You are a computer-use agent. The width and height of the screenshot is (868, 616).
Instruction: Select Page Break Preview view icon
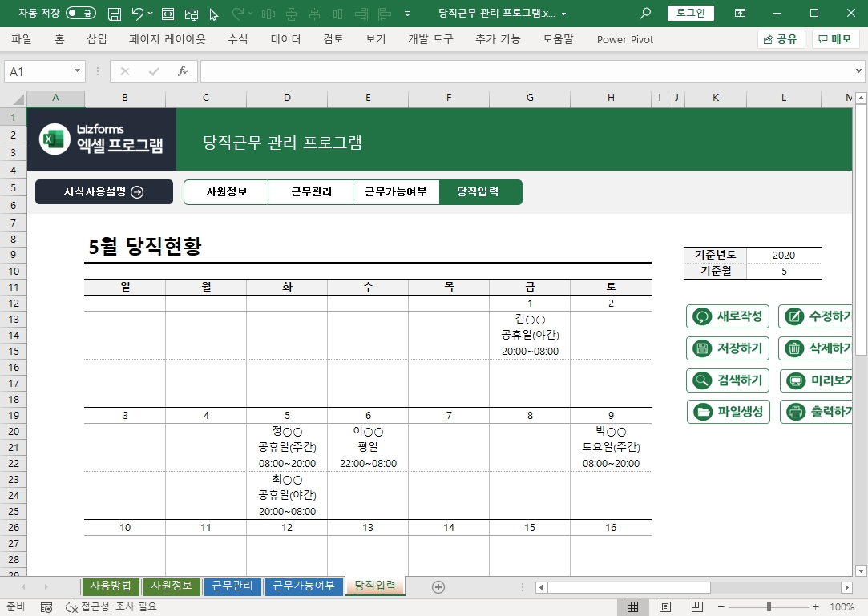click(x=696, y=606)
